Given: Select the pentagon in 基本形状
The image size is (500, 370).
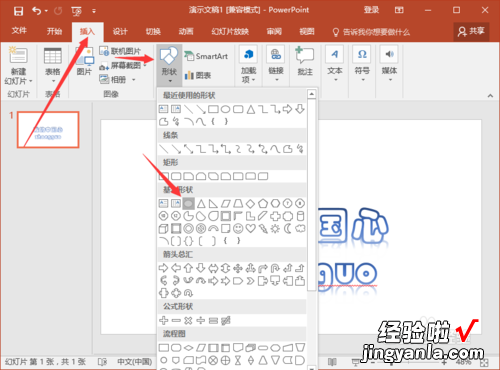Looking at the screenshot, I should [x=263, y=203].
